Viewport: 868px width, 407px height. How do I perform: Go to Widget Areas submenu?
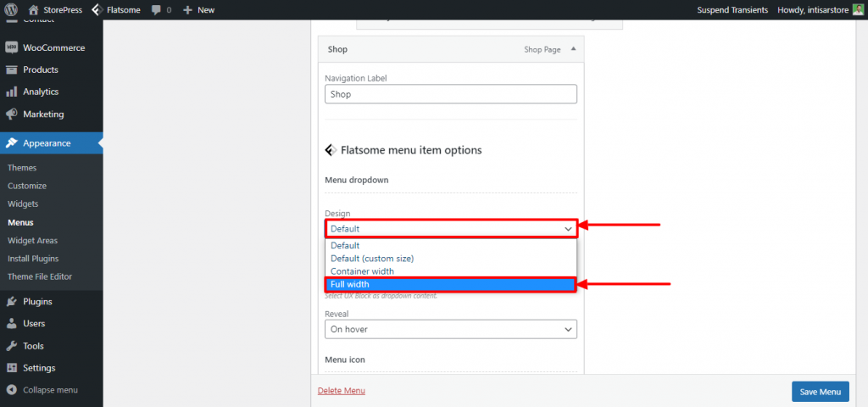coord(33,240)
